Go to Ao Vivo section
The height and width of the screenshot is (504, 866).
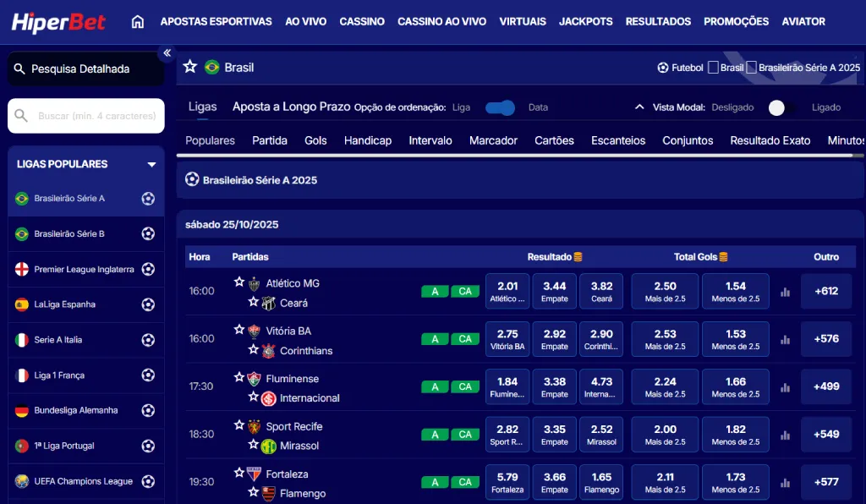305,21
